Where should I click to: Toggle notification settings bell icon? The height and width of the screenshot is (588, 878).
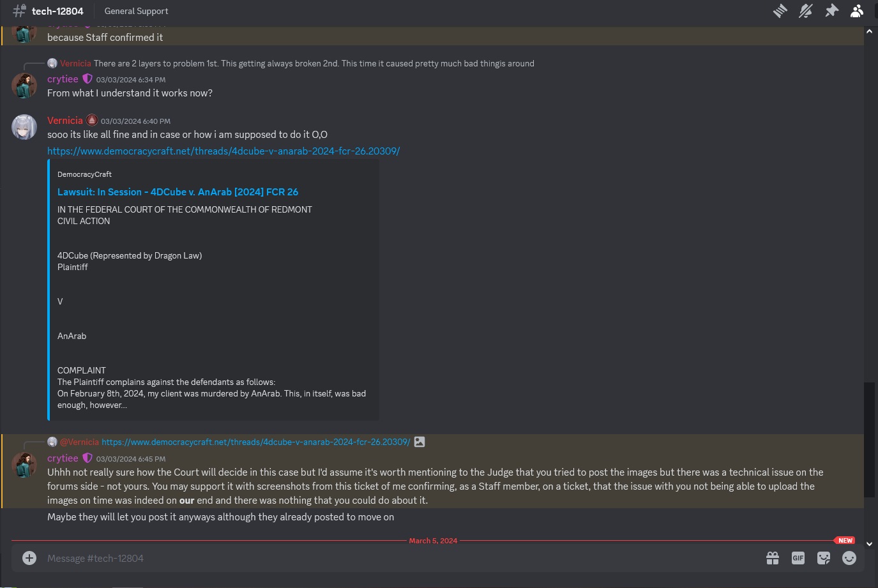pyautogui.click(x=806, y=11)
